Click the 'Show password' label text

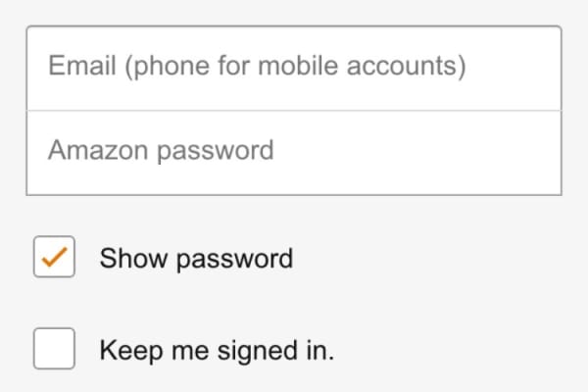(196, 259)
